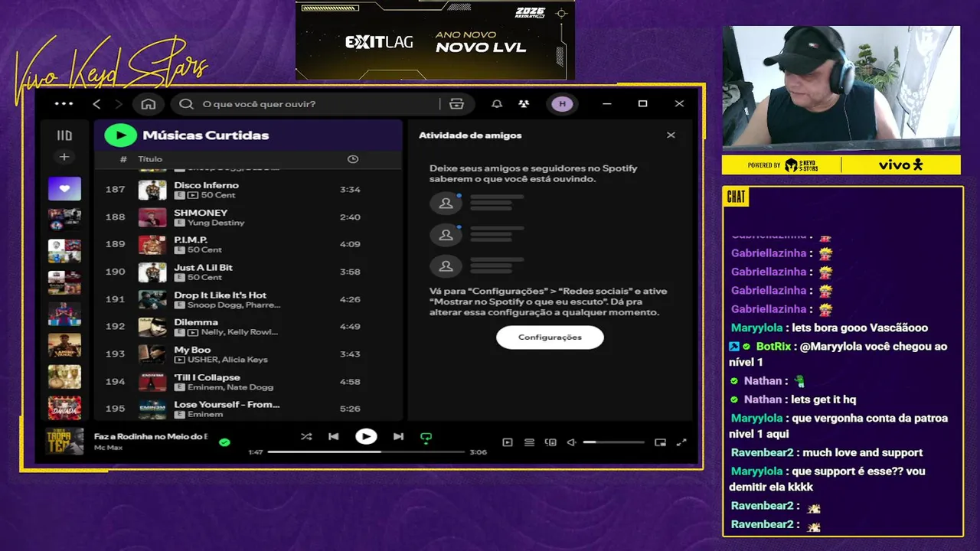The height and width of the screenshot is (551, 980).
Task: Close the Atividade de amigos panel
Action: tap(671, 135)
